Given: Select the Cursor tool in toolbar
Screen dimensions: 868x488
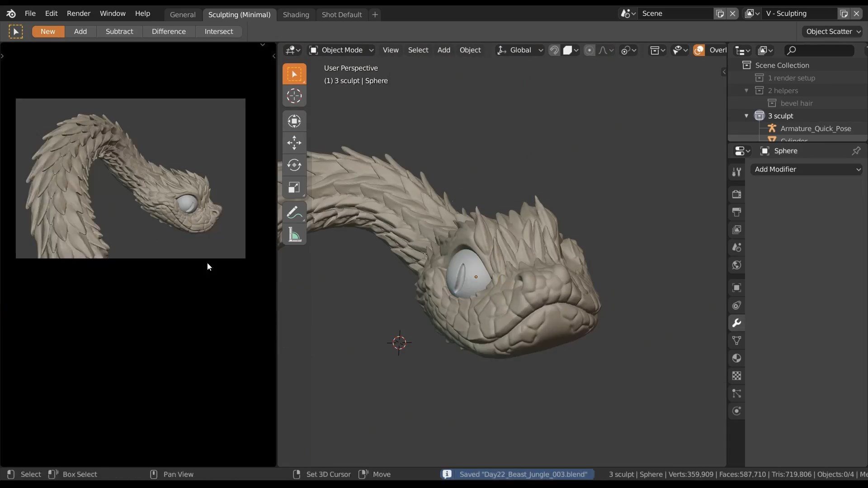Looking at the screenshot, I should 294,96.
